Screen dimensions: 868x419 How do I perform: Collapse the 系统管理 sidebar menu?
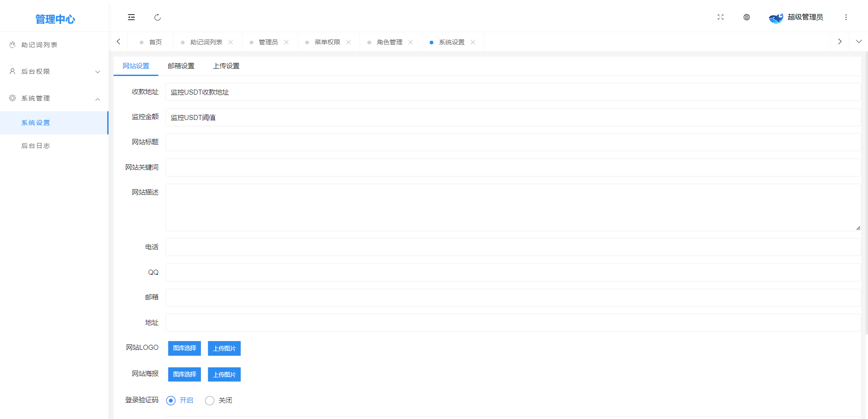54,98
